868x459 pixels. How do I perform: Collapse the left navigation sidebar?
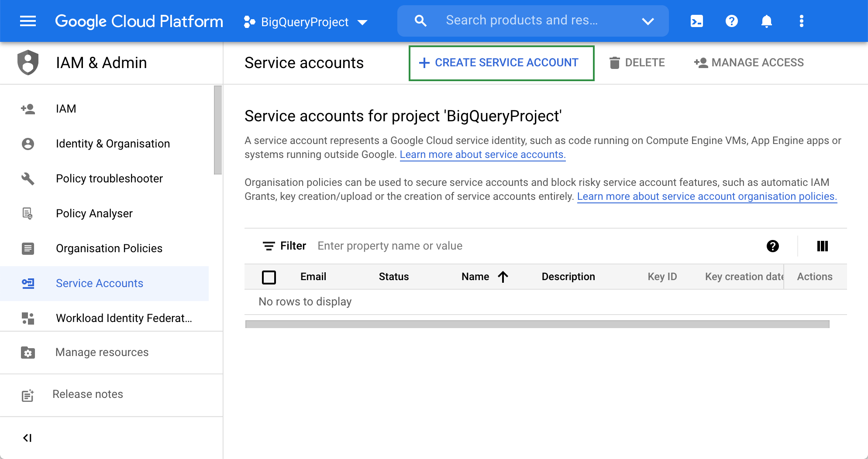(28, 438)
